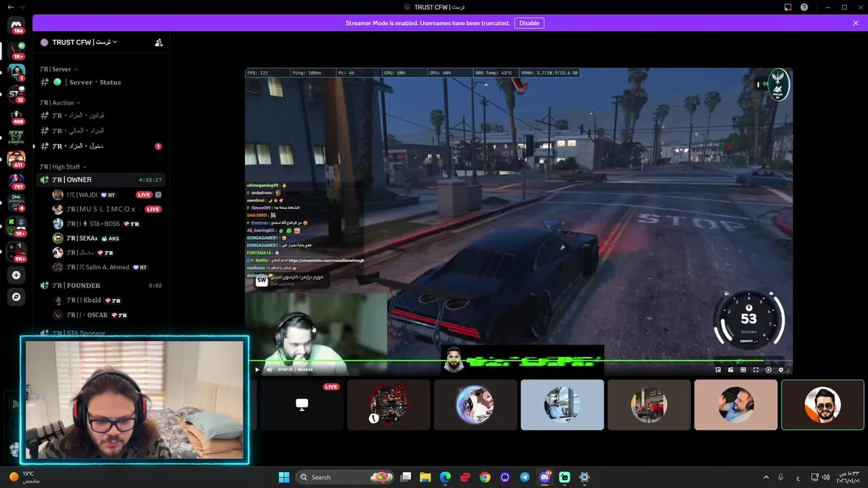Select user WAJDI in OWNER voice channel
Screen dimensions: 868x488
point(108,195)
